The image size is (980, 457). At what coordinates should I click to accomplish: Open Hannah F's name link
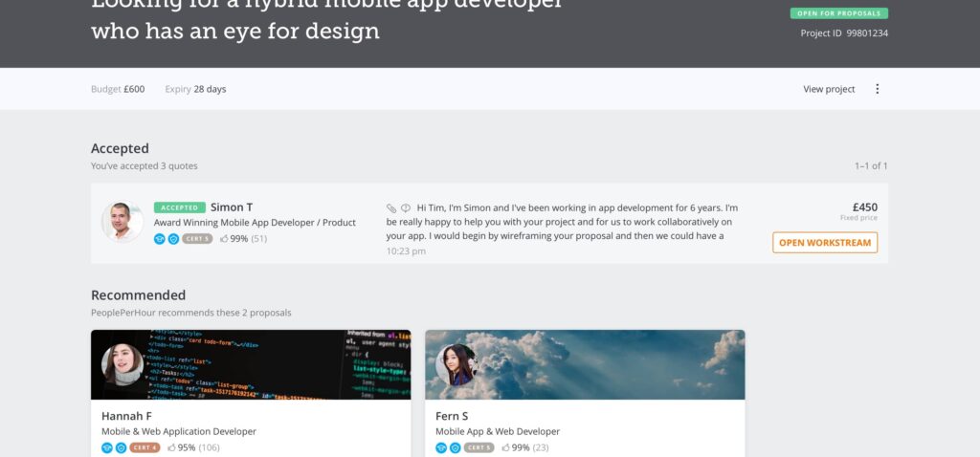(x=126, y=416)
